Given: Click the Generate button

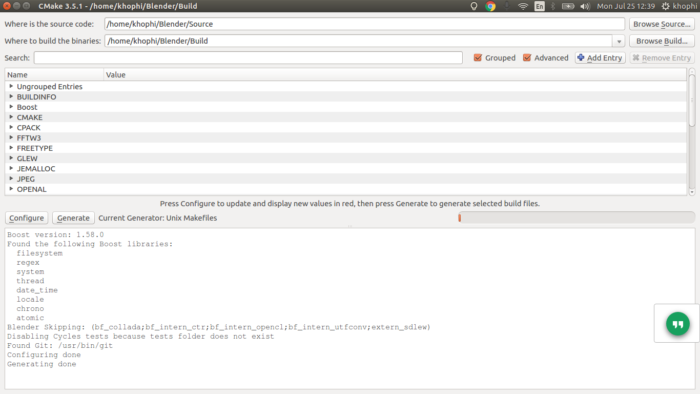Looking at the screenshot, I should pyautogui.click(x=73, y=218).
